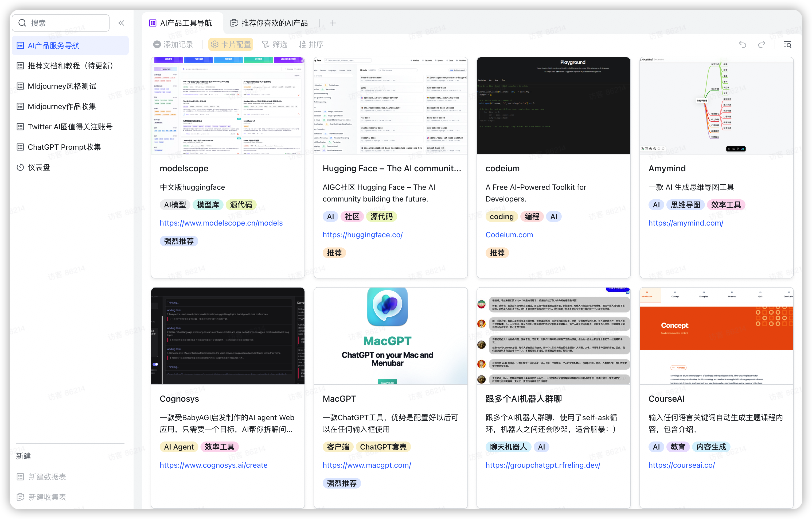
Task: Open the 排序 sort option
Action: tap(311, 45)
